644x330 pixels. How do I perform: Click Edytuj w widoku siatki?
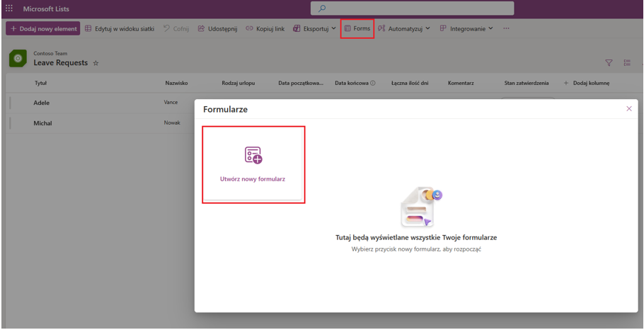coord(120,28)
